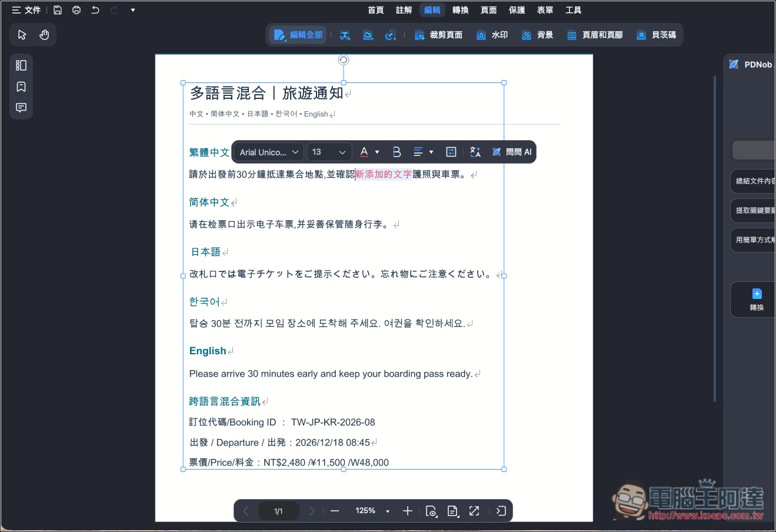The image size is (776, 532).
Task: Save the document with the floppy icon
Action: coord(58,10)
